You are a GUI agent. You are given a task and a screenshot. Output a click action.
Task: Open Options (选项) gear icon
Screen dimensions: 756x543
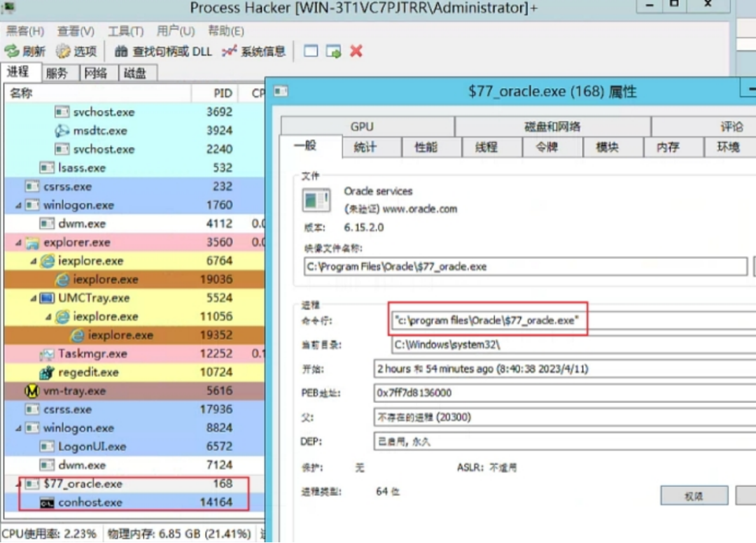[x=63, y=50]
